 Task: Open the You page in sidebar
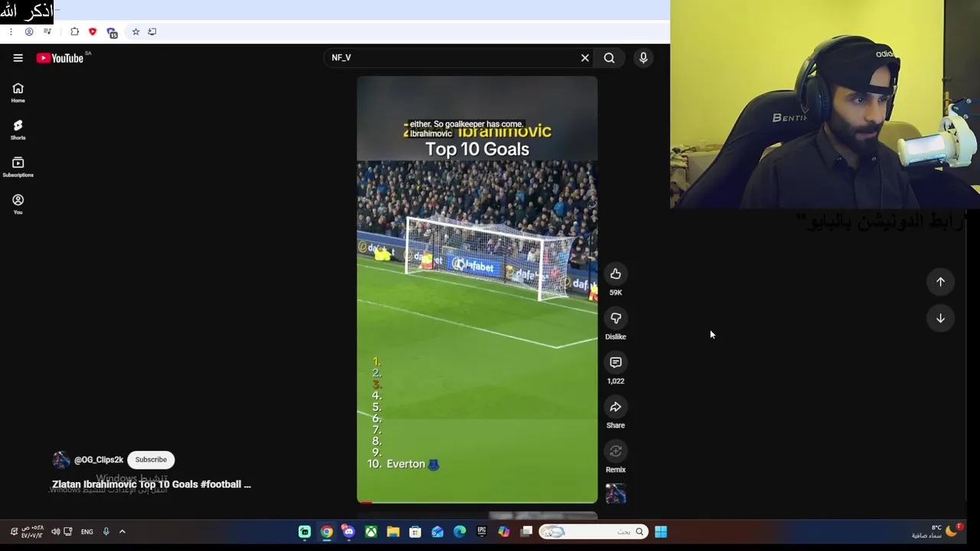coord(18,204)
